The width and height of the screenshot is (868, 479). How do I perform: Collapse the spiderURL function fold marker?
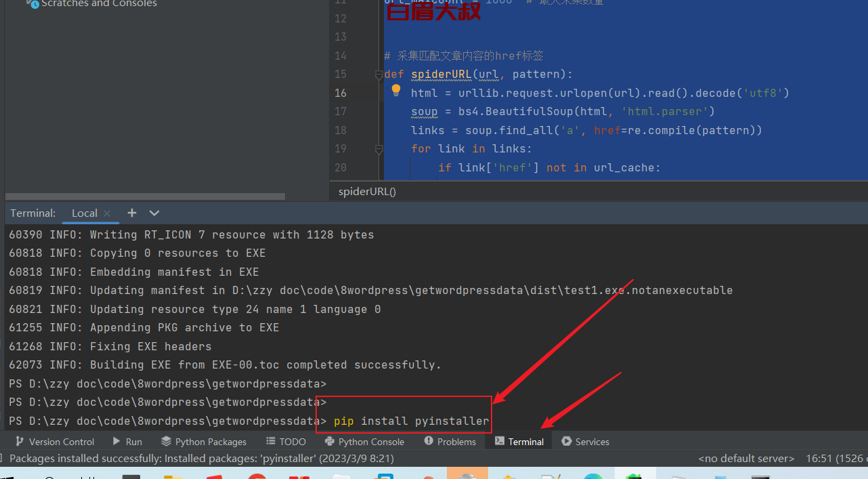point(379,75)
